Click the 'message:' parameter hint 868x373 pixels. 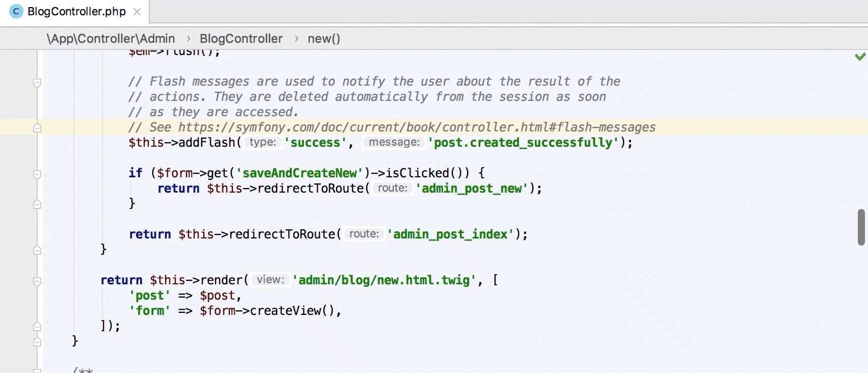[394, 142]
